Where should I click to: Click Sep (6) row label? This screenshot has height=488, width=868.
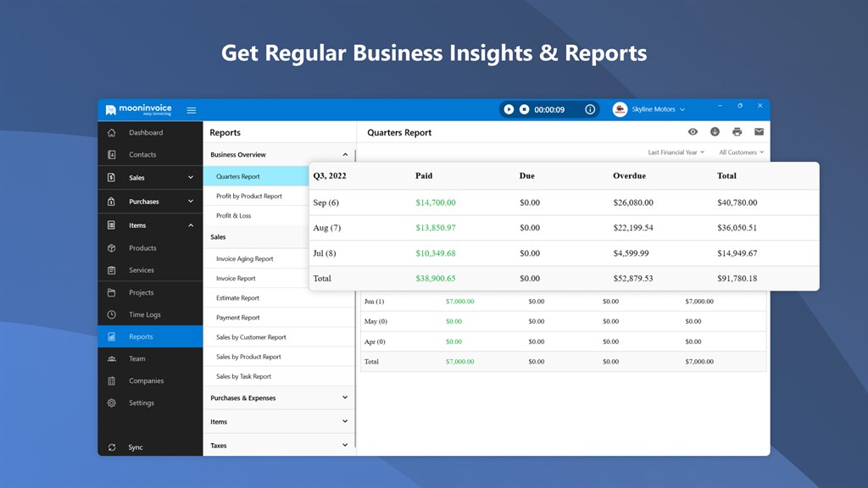tap(325, 202)
